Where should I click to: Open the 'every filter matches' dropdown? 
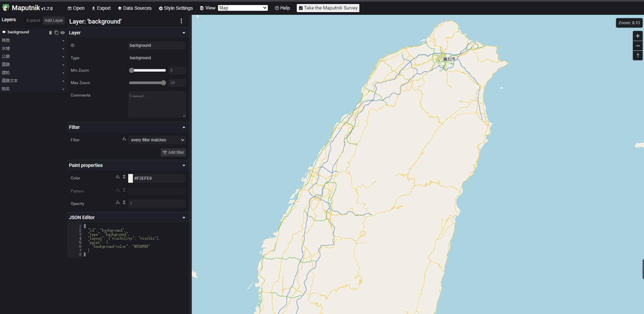[157, 140]
